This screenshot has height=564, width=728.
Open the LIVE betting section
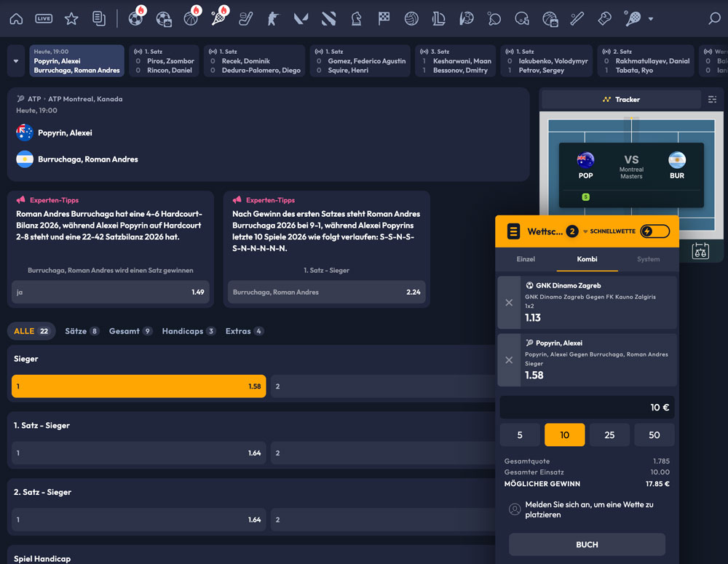[x=44, y=19]
